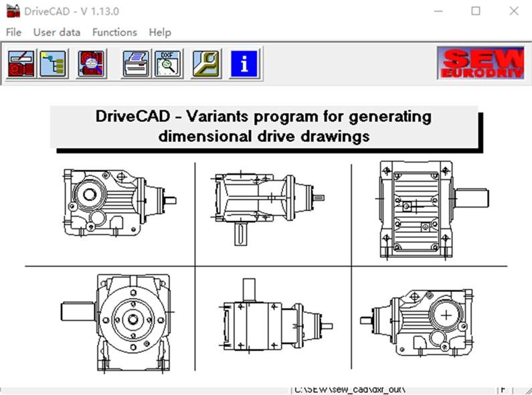Open the DXF preview icon
The height and width of the screenshot is (395, 532).
167,64
